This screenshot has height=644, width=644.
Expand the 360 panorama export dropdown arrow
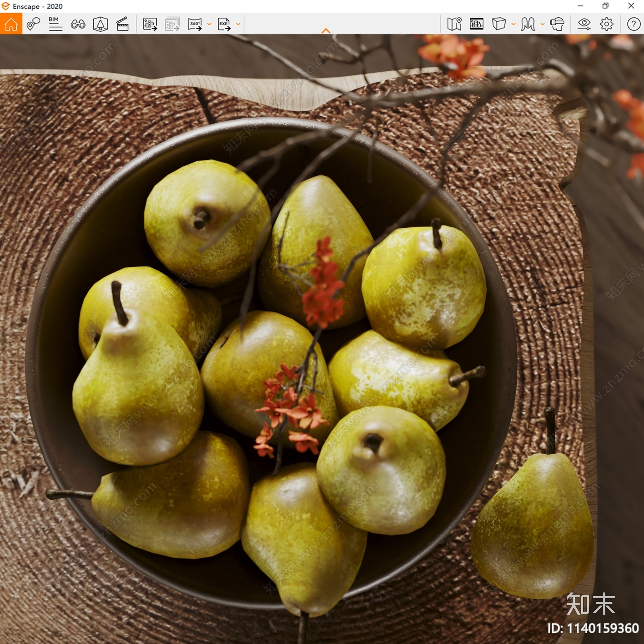coord(209,24)
